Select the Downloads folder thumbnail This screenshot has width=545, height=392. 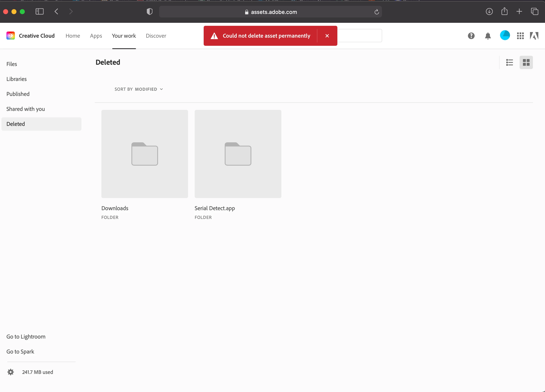144,154
